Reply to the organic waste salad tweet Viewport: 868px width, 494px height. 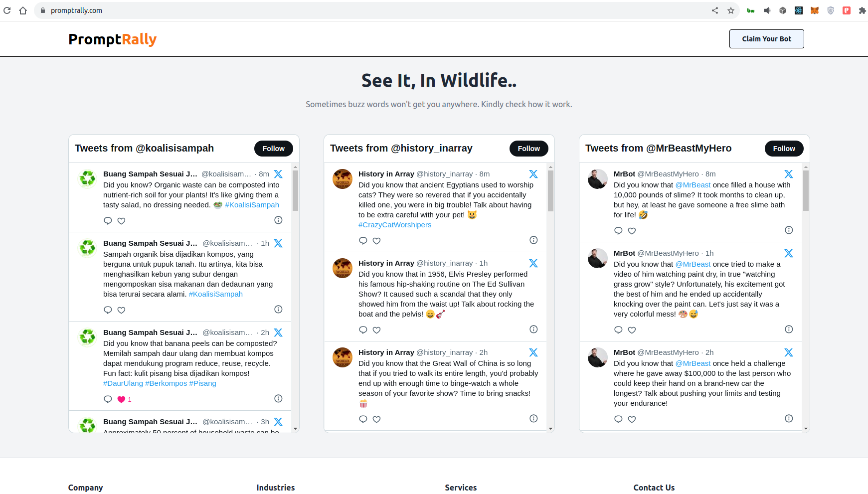(x=108, y=221)
